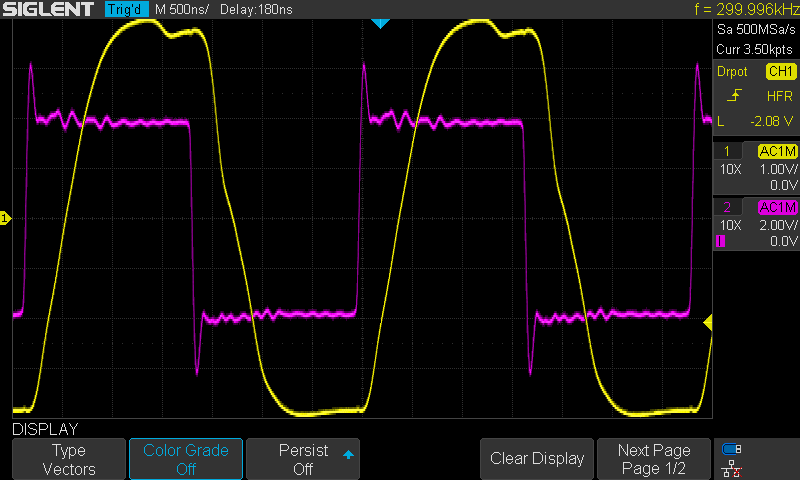
Task: Click the yellow trigger level arrow
Action: point(708,322)
